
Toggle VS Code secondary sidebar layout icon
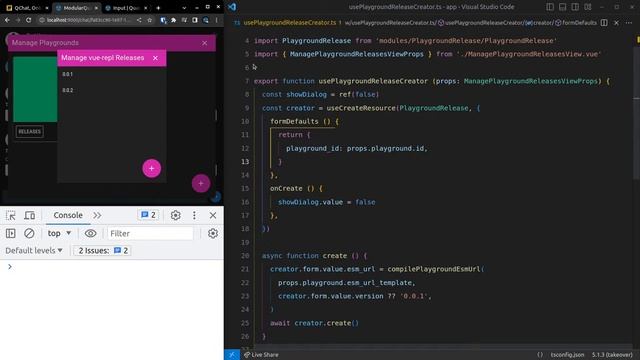coord(575,7)
